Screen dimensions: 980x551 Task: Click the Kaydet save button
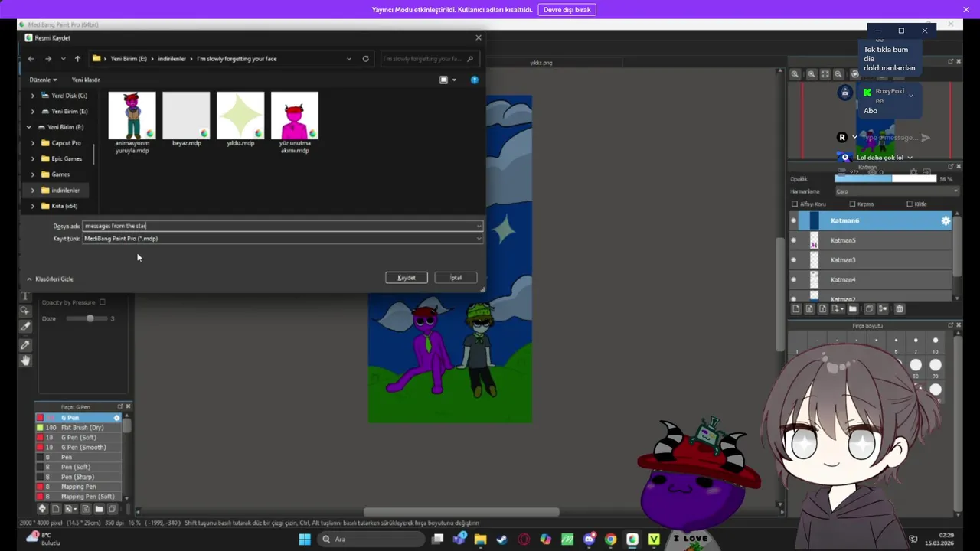pyautogui.click(x=407, y=278)
